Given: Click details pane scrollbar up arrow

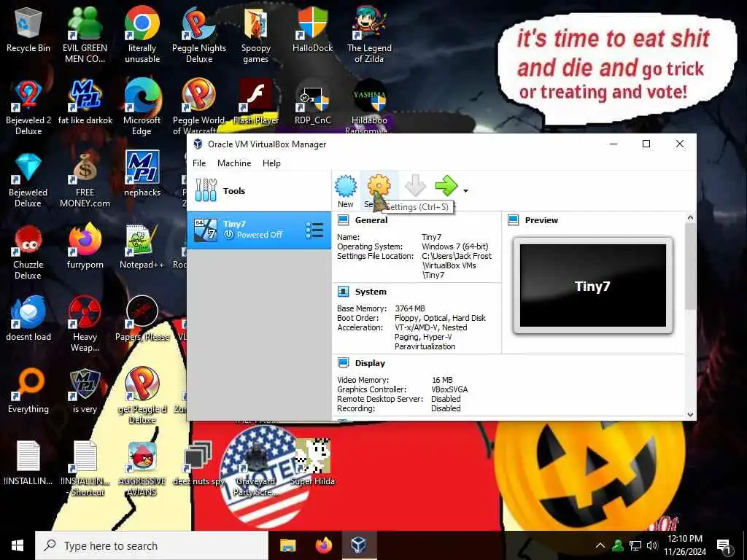Looking at the screenshot, I should point(690,218).
